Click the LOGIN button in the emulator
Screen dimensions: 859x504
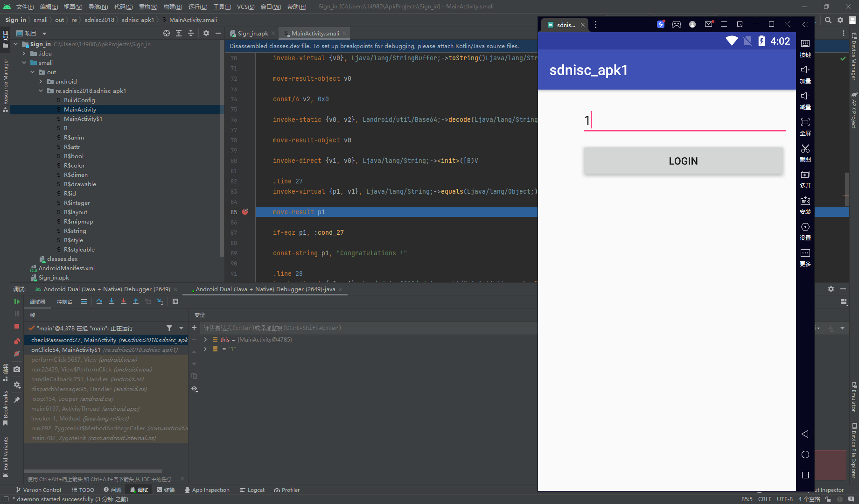click(x=683, y=161)
